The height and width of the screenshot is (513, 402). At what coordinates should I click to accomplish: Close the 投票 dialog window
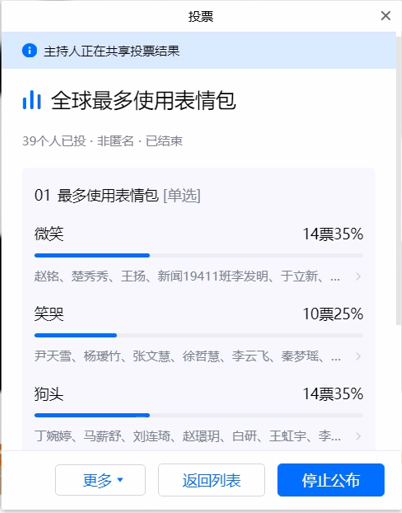(385, 16)
